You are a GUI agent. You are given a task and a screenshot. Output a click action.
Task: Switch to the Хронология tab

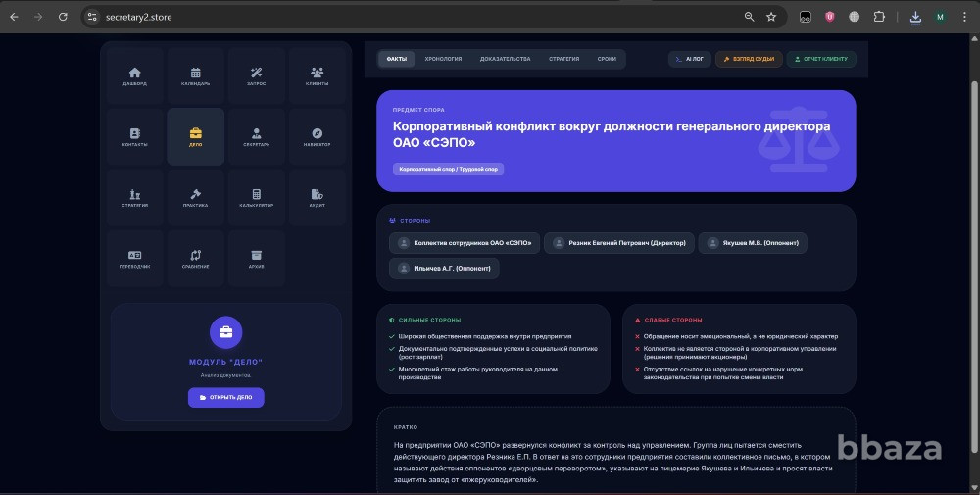[443, 59]
